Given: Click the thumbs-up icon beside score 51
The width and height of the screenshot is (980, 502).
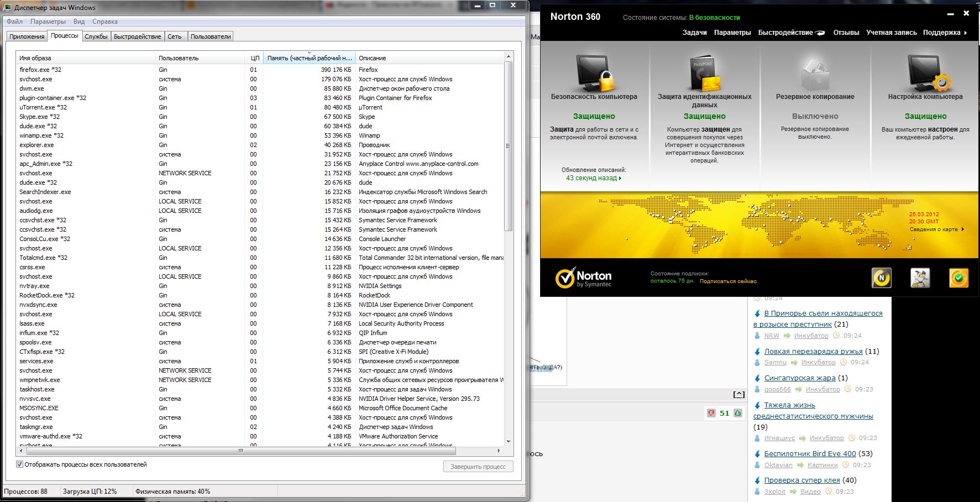Looking at the screenshot, I should pyautogui.click(x=738, y=413).
